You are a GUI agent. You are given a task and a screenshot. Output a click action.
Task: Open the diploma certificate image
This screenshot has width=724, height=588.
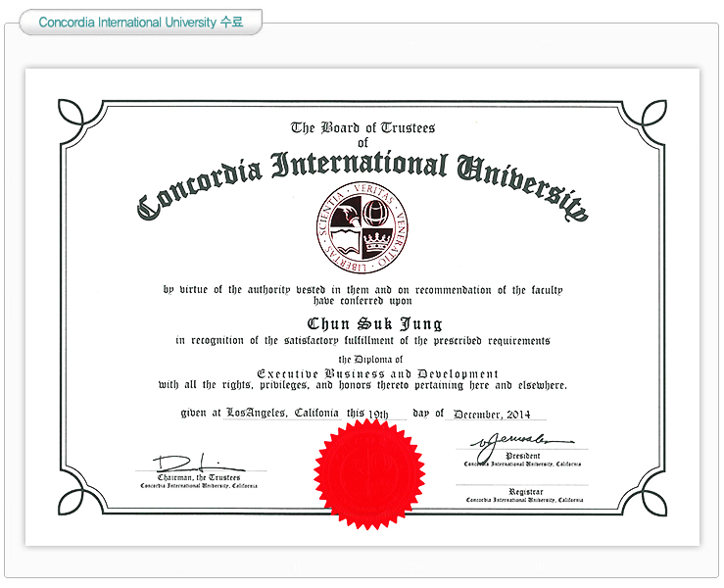coord(362,307)
